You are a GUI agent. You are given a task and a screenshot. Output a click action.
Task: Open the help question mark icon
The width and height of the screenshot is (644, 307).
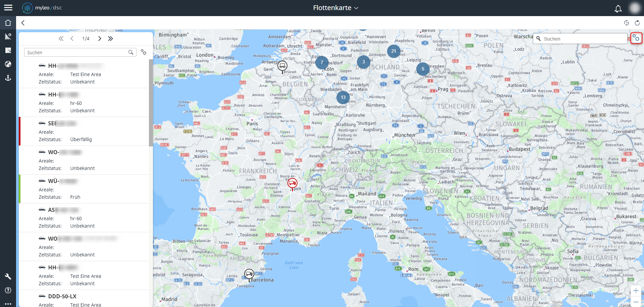(x=8, y=290)
